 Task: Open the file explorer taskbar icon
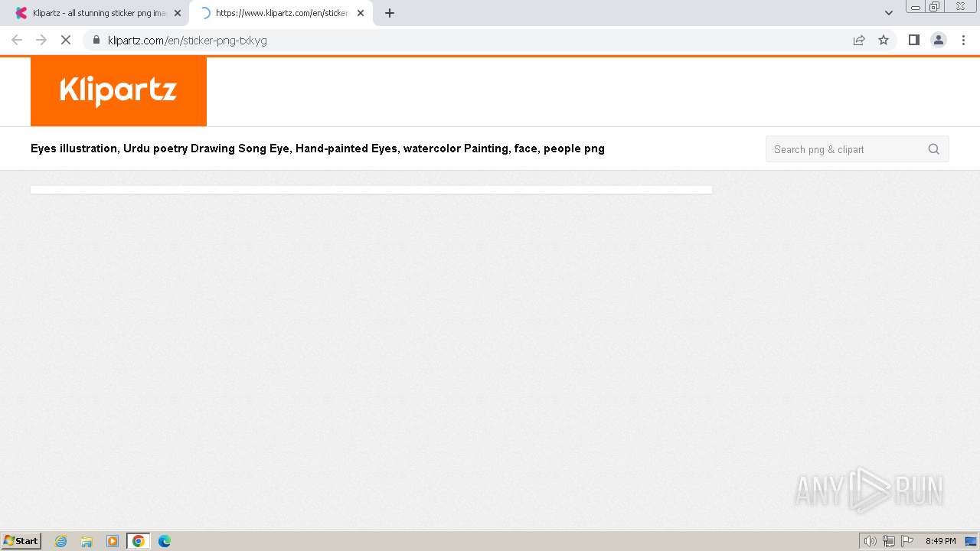pyautogui.click(x=87, y=541)
